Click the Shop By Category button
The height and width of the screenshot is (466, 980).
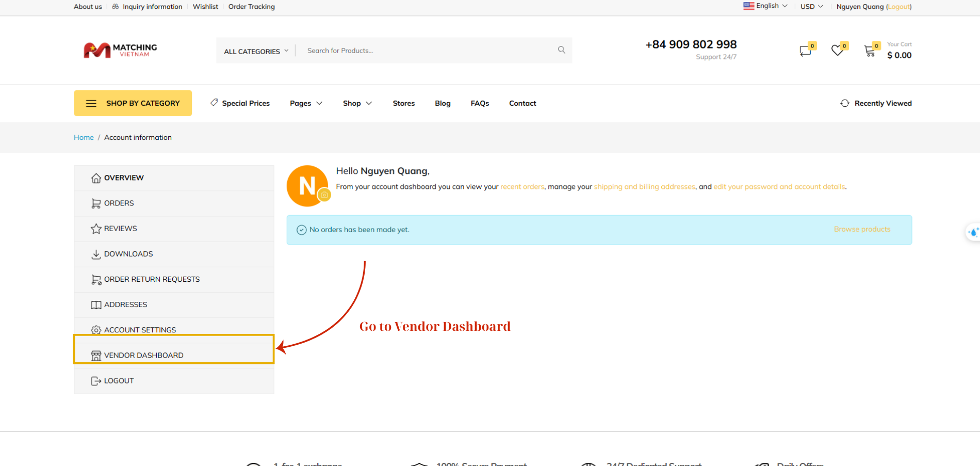pos(133,103)
